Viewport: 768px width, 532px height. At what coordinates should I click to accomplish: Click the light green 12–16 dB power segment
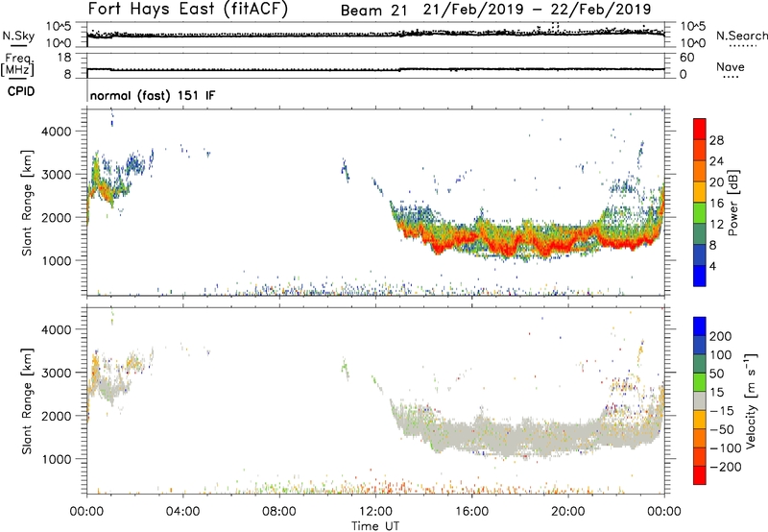point(700,213)
